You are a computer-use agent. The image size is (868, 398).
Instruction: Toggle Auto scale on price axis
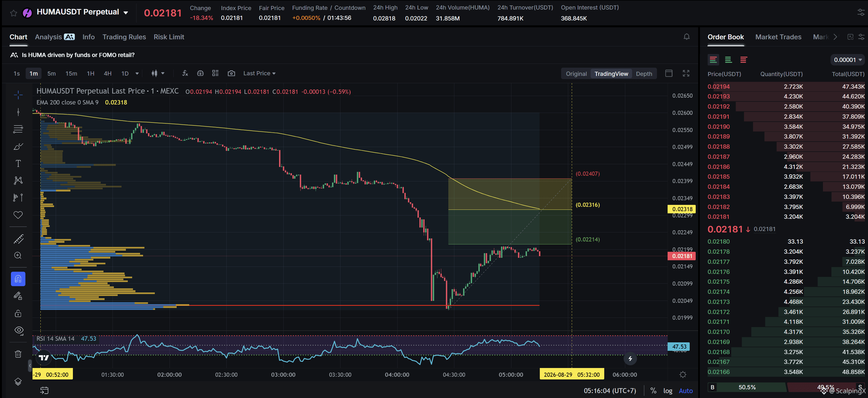pos(686,391)
